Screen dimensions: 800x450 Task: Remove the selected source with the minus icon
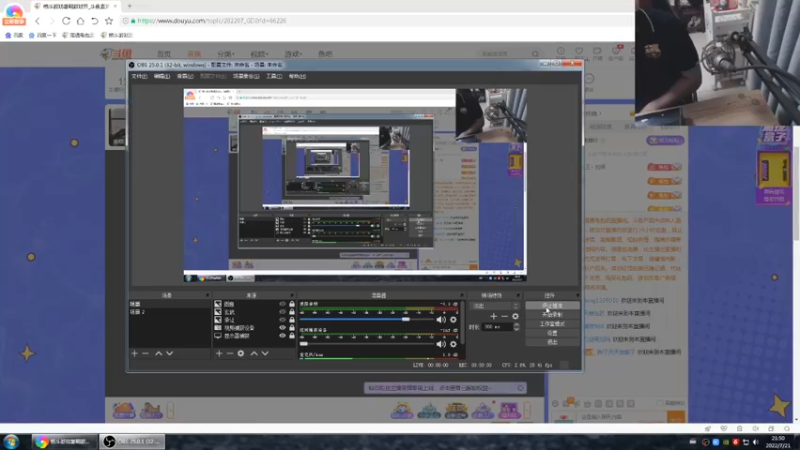coord(230,353)
